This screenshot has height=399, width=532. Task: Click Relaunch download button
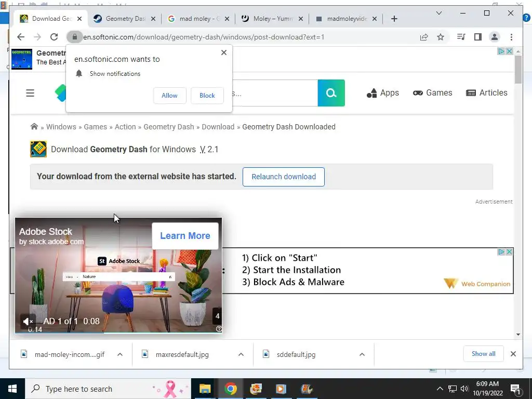(284, 177)
